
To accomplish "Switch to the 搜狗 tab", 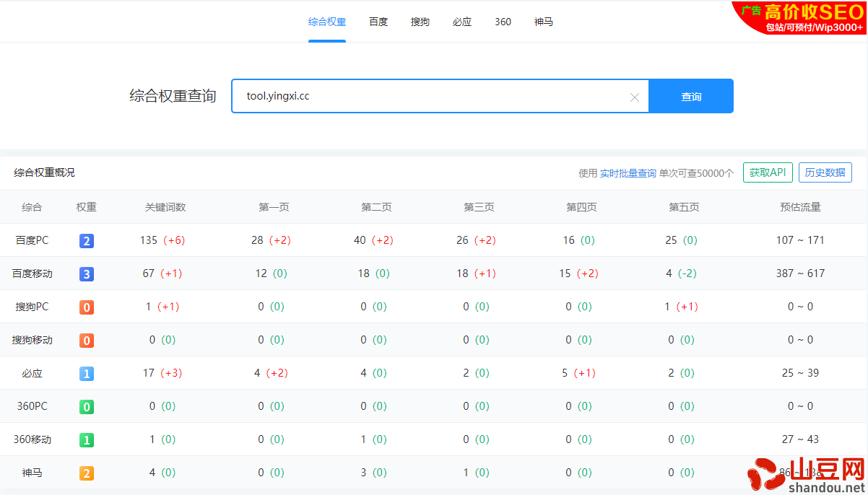I will [x=420, y=22].
